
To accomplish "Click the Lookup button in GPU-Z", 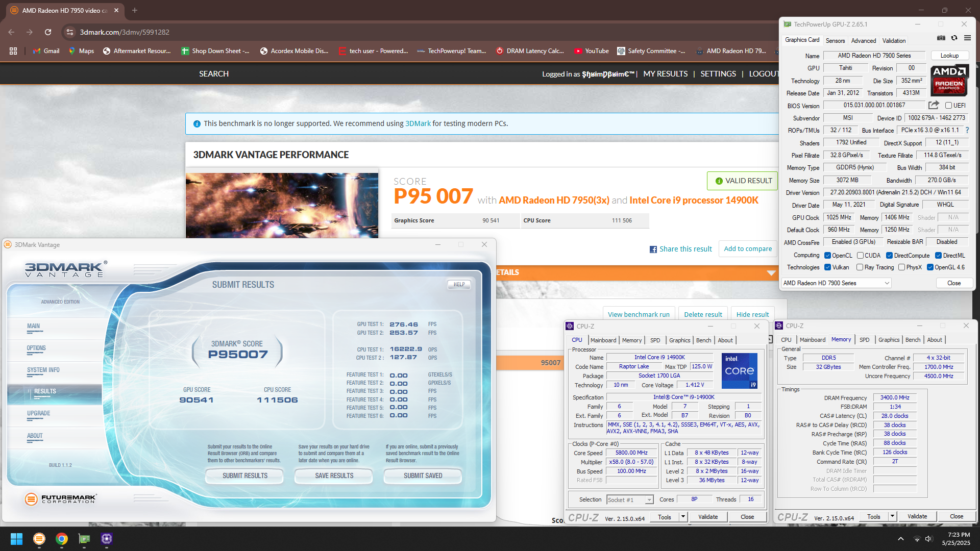I will point(949,56).
